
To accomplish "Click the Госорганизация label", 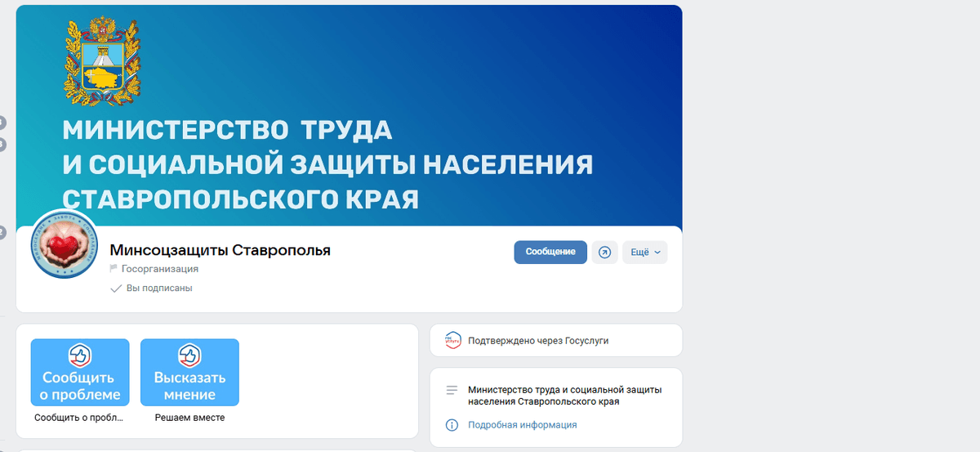I will tap(160, 269).
